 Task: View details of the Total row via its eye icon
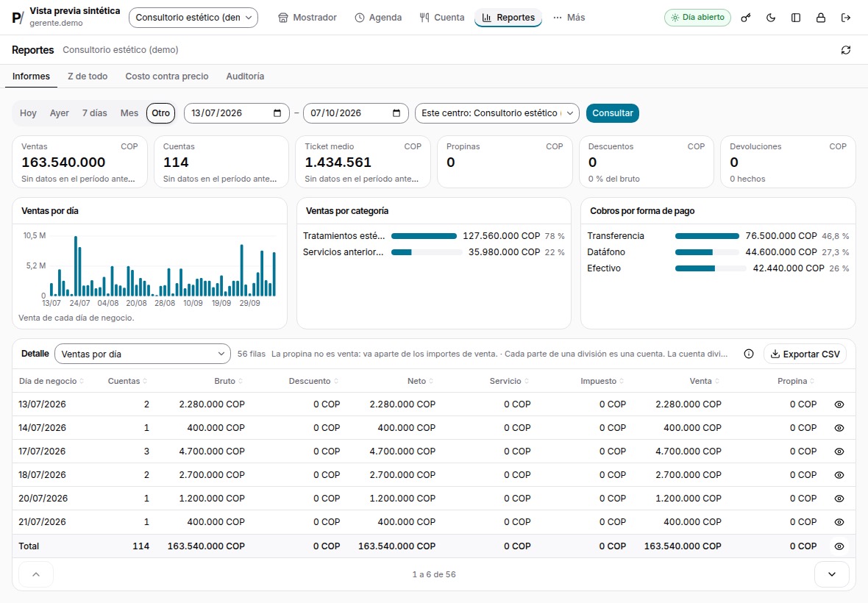click(839, 546)
